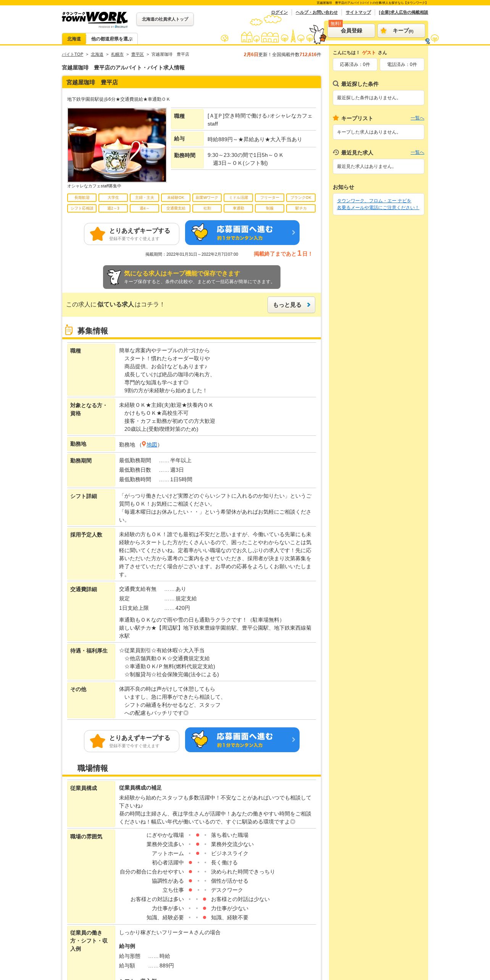Screen dimensions: 490x980
Task: Click the history icon by 最近見た求人
Action: click(x=336, y=152)
